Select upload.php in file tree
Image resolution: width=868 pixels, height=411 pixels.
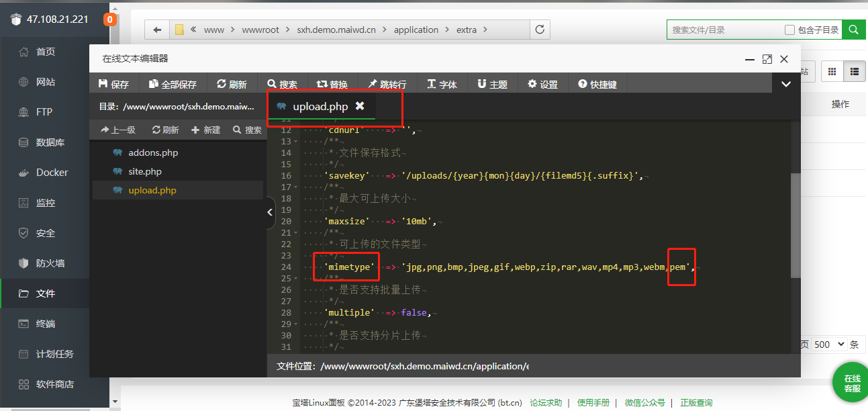point(152,190)
